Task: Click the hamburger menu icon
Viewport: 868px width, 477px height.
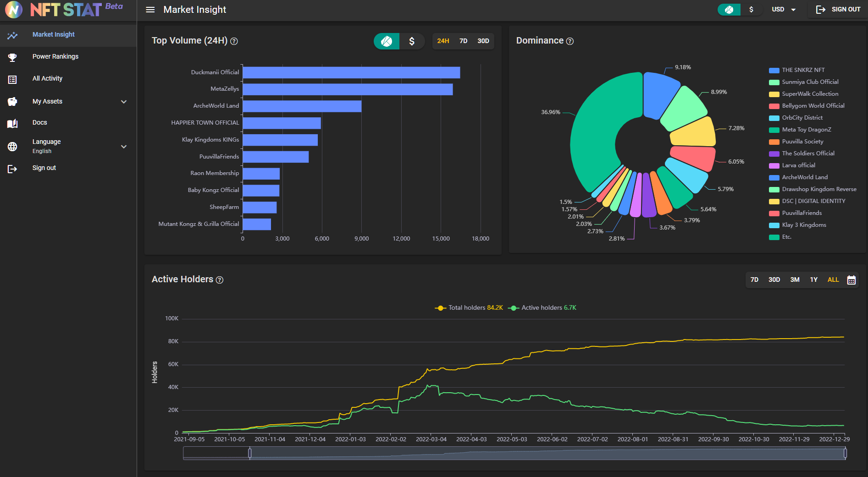Action: pyautogui.click(x=150, y=10)
